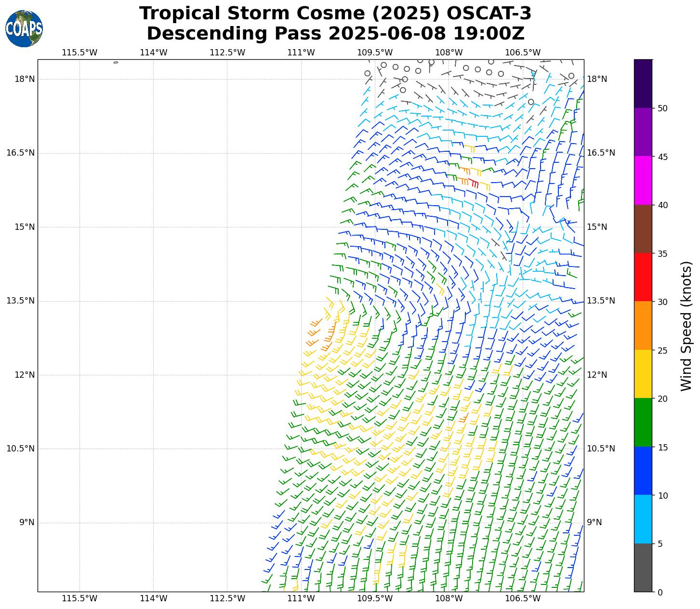The width and height of the screenshot is (700, 609).
Task: Click the 9°N label on right axis
Action: pos(594,522)
